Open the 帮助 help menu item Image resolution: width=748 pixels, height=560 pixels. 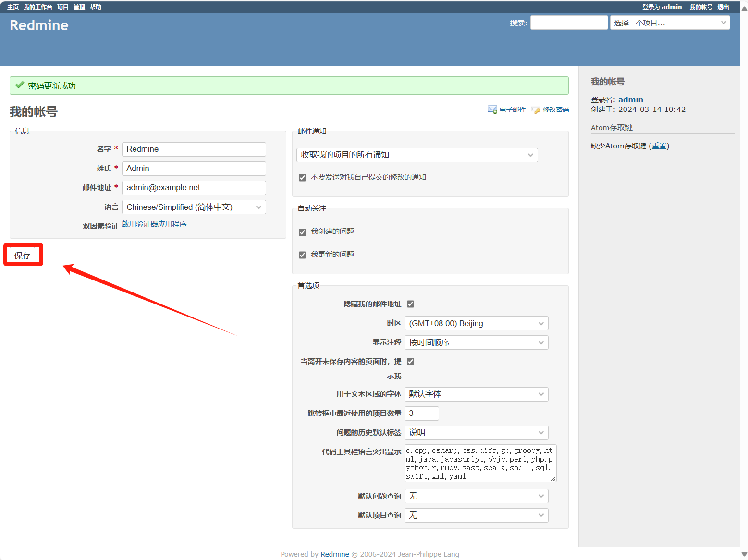coord(96,7)
